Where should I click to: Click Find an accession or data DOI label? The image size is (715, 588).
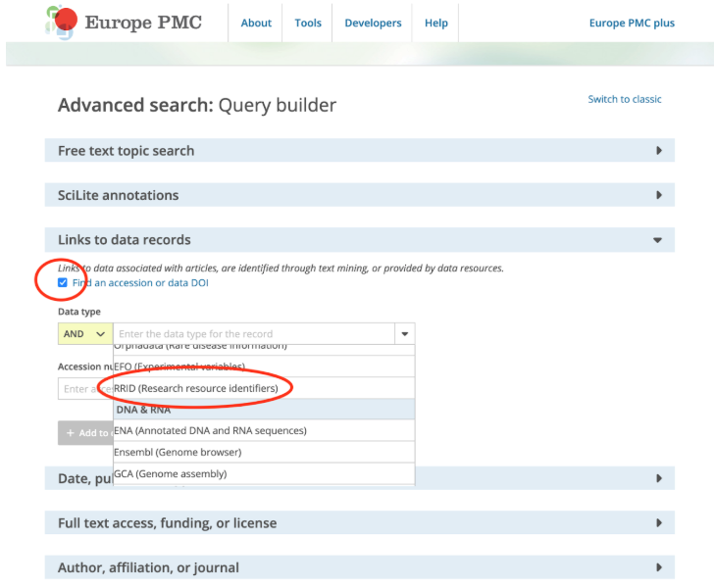[x=140, y=283]
